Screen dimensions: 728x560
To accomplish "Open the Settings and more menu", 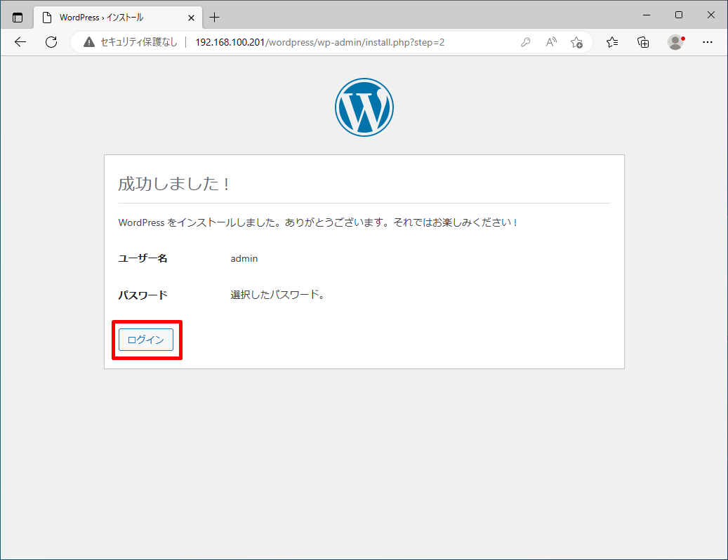I will (x=708, y=42).
